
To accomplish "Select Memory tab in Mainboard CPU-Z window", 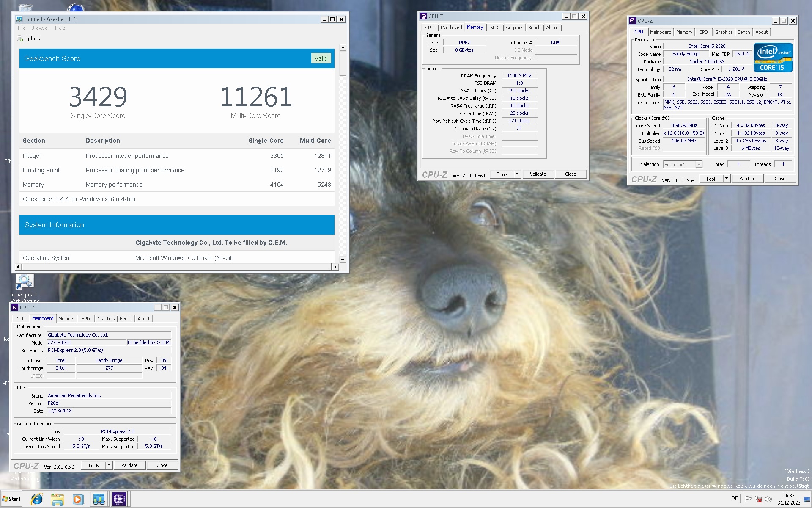I will 66,319.
